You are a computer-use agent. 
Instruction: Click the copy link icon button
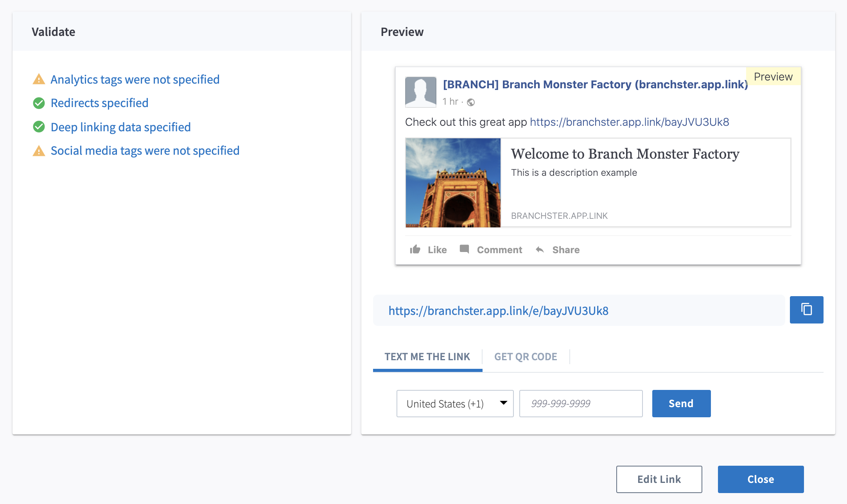click(x=806, y=310)
